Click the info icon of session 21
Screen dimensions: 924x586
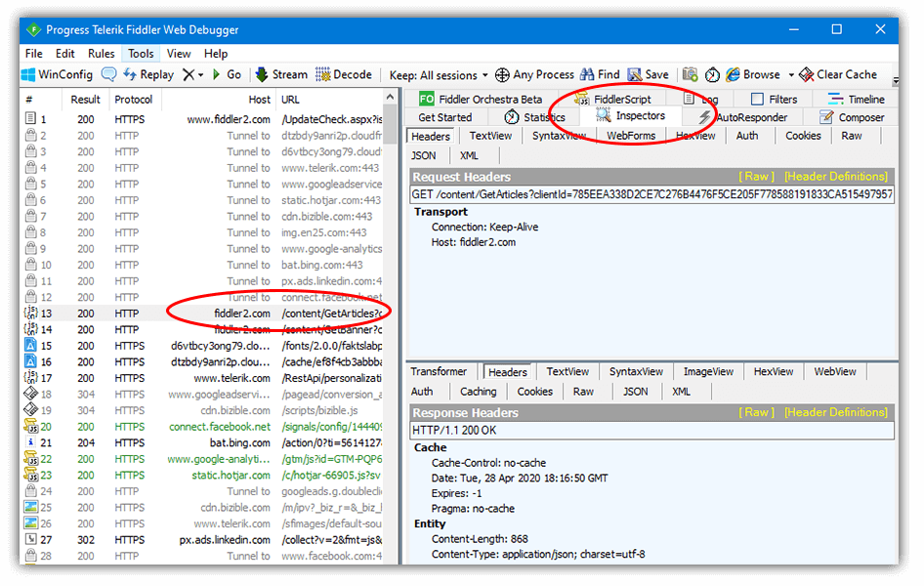(x=30, y=442)
